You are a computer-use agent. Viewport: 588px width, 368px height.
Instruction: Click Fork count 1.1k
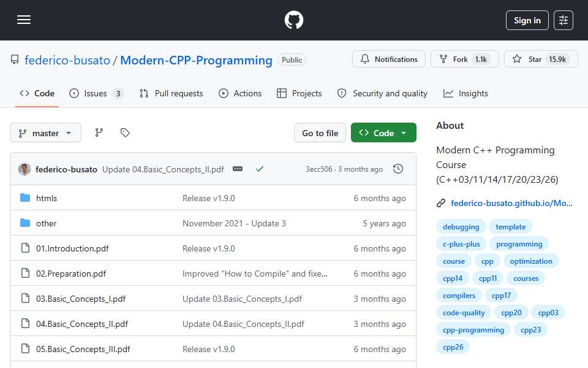481,59
